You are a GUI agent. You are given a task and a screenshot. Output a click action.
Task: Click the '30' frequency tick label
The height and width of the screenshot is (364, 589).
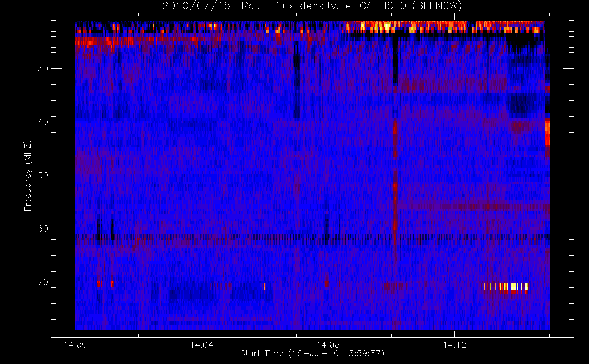point(43,68)
